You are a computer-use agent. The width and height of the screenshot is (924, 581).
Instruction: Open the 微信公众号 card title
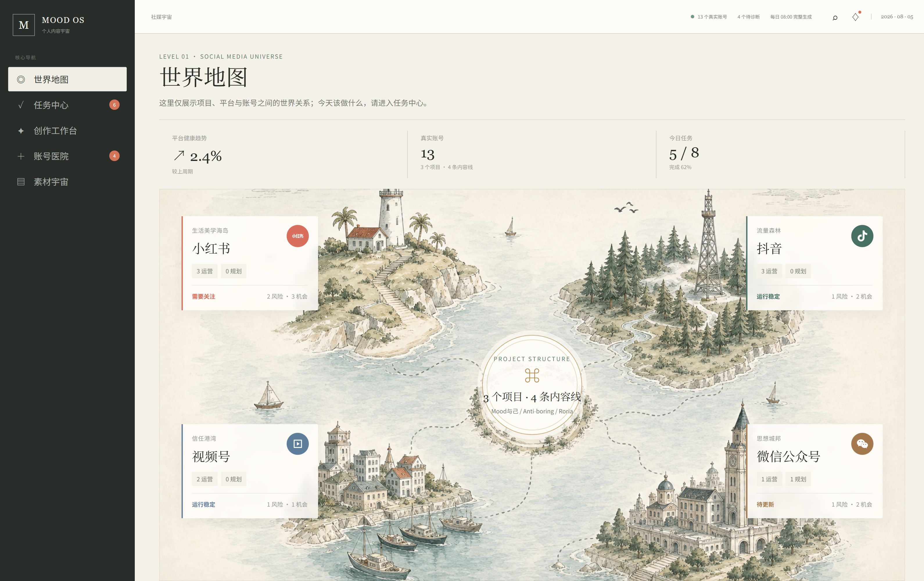click(789, 457)
